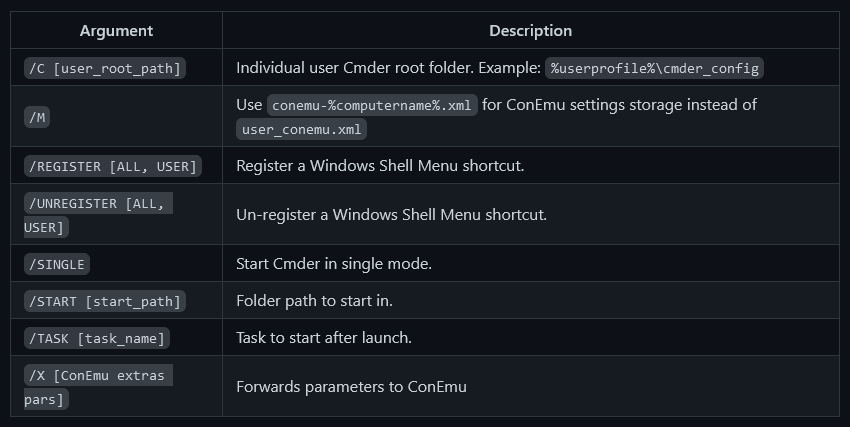
Task: Select the /UNREGISTER [ALL, USER] argument
Action: tap(98, 215)
